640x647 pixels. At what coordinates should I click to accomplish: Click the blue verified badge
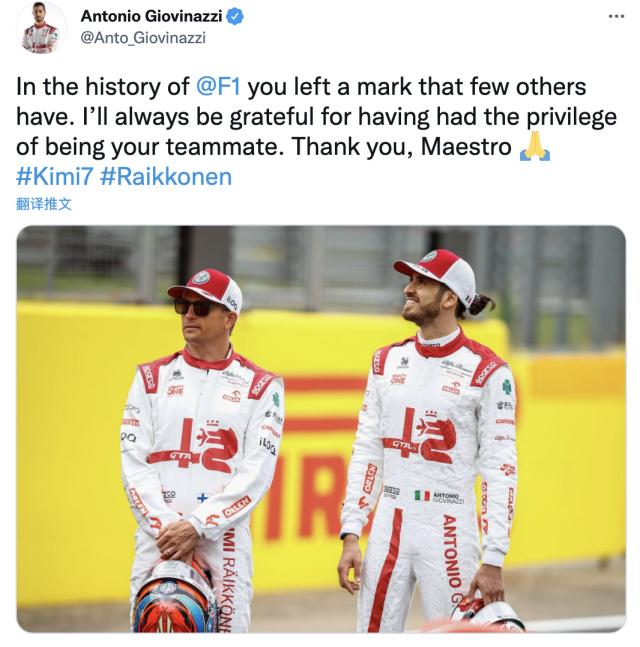[235, 17]
